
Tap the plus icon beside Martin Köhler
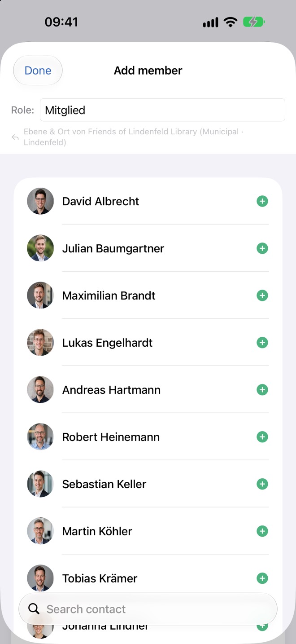tap(262, 531)
